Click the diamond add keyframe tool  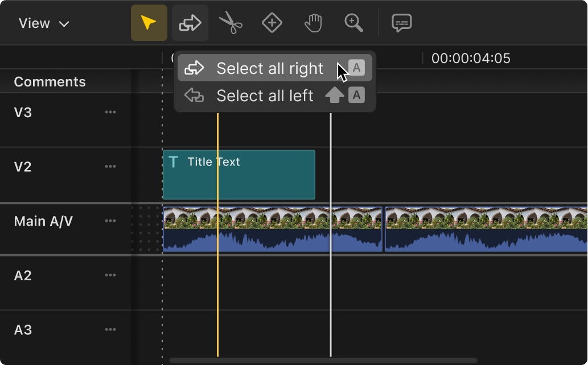(272, 23)
